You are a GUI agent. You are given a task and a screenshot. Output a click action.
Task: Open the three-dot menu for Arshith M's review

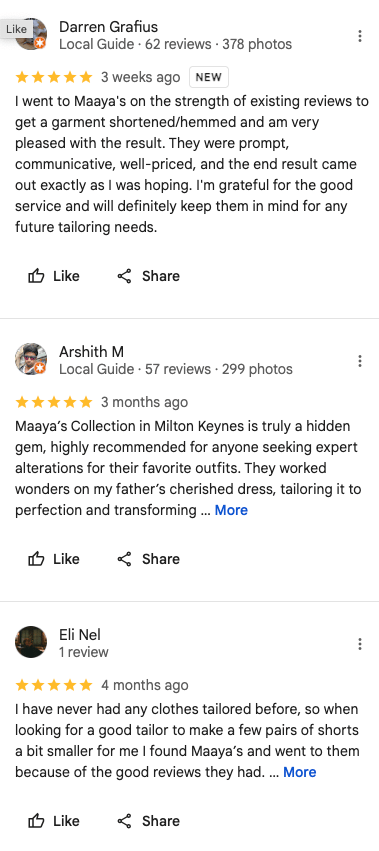359,361
